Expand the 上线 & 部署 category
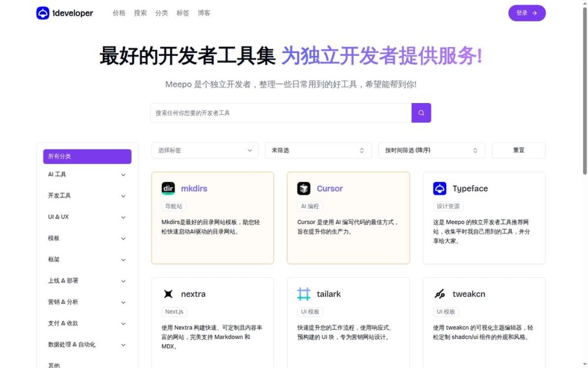Image resolution: width=588 pixels, height=368 pixels. point(87,281)
